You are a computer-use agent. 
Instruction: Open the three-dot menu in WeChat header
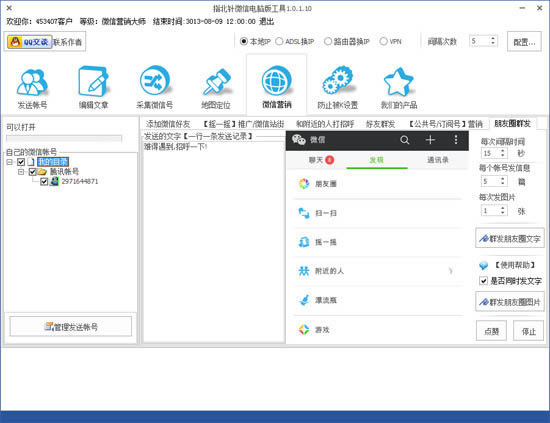456,140
